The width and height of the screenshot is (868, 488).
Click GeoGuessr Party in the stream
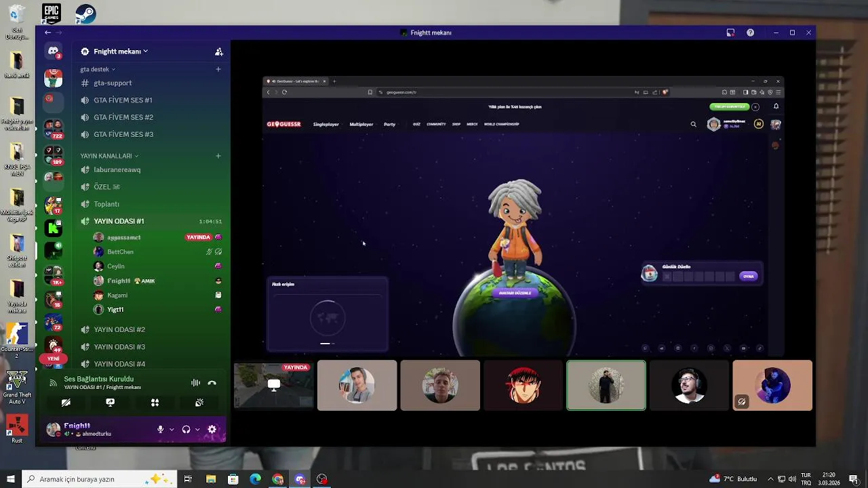click(x=389, y=124)
